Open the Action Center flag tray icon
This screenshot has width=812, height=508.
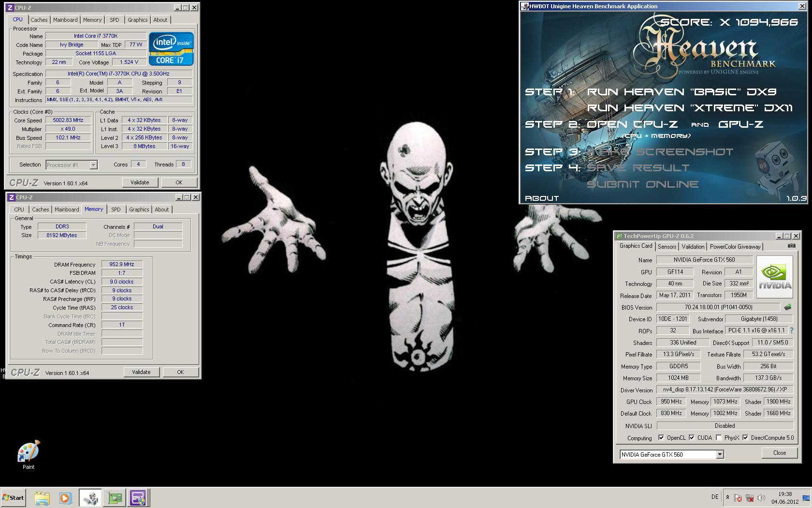click(x=738, y=498)
